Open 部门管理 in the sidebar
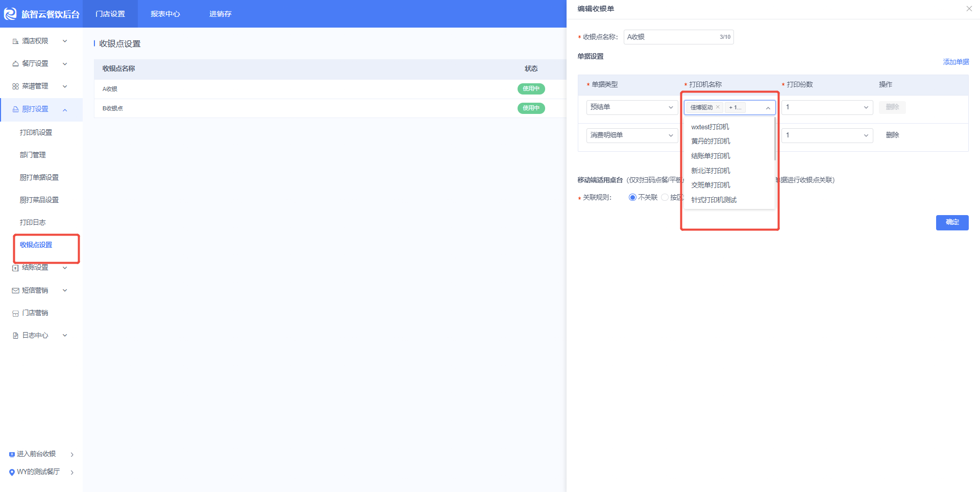 click(x=33, y=155)
